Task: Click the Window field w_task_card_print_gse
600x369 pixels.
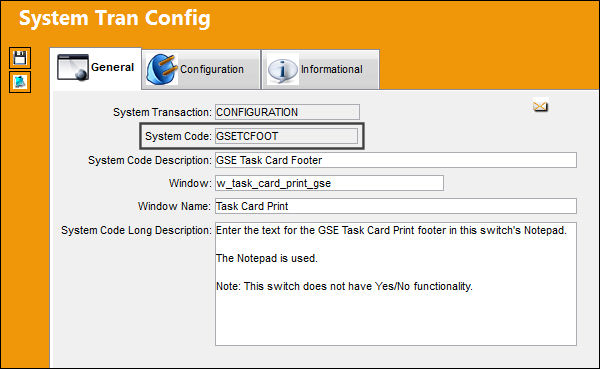Action: pos(329,183)
